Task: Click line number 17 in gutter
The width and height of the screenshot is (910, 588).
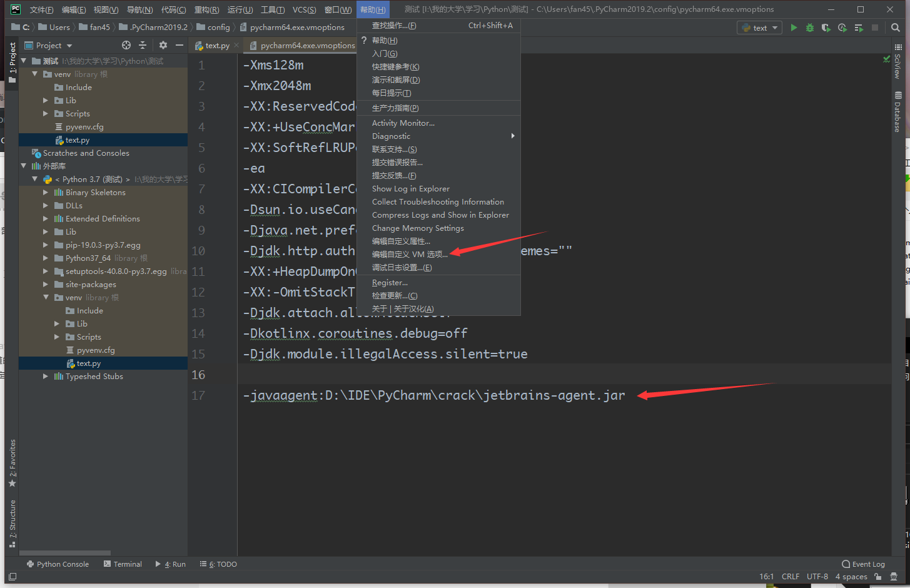Action: (198, 395)
